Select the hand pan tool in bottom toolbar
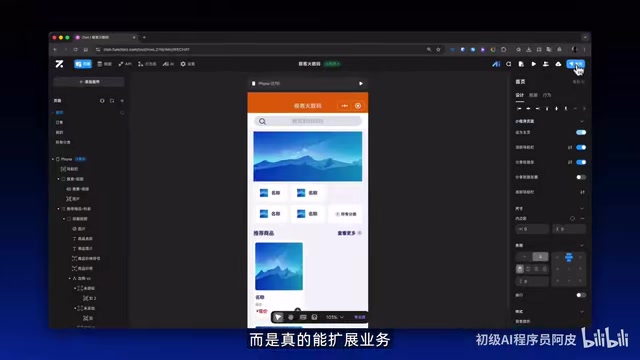The image size is (640, 360). click(x=291, y=317)
